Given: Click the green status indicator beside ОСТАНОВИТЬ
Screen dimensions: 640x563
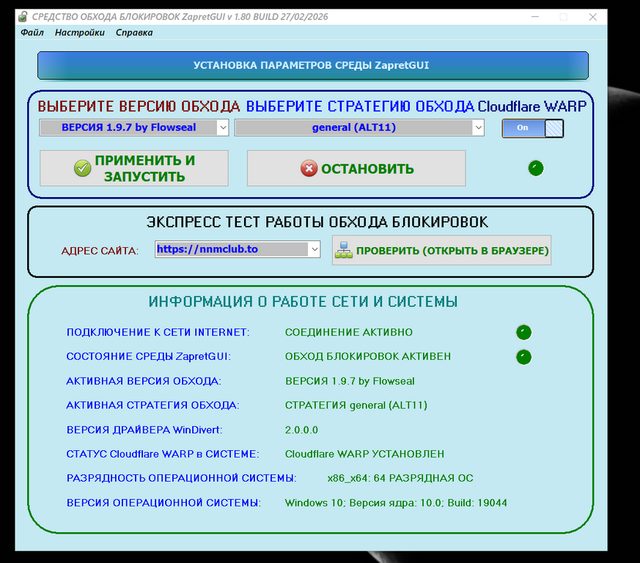Looking at the screenshot, I should click(536, 168).
